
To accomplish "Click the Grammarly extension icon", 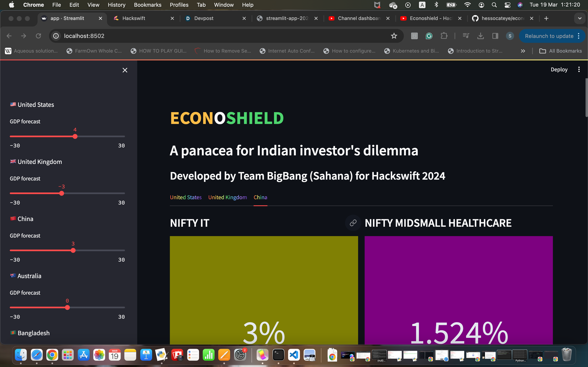I will tap(429, 36).
